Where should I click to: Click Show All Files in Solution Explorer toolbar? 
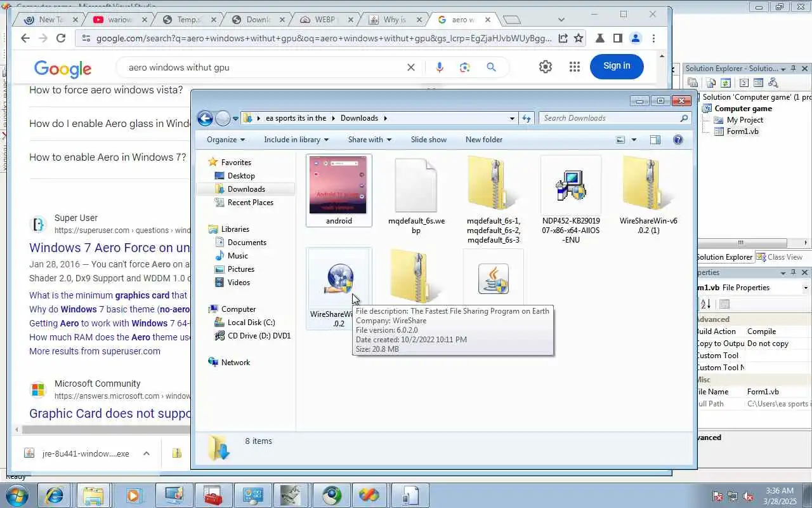[x=710, y=83]
